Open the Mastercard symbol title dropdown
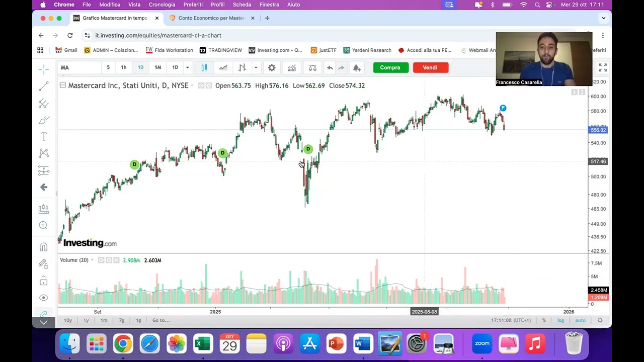Image resolution: width=644 pixels, height=362 pixels. coord(192,85)
